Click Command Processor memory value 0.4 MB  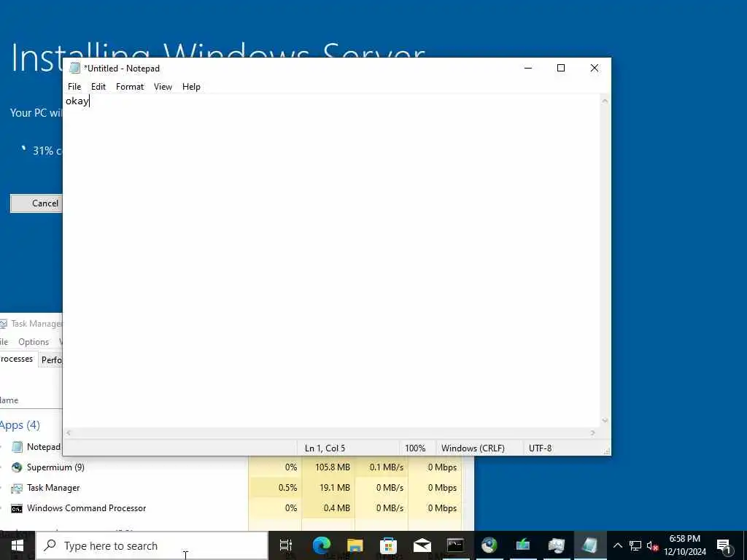[337, 508]
